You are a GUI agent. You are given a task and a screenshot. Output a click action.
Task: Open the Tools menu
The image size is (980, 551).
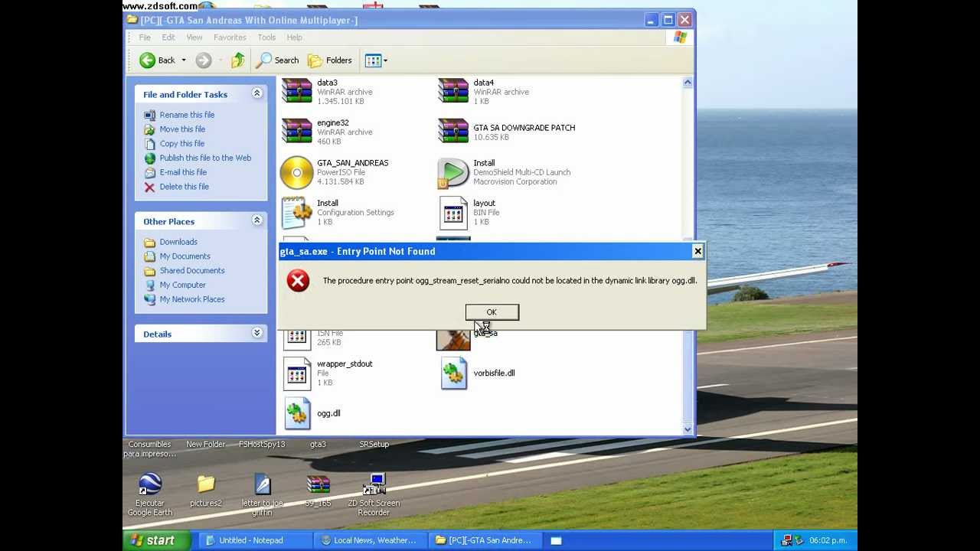tap(266, 37)
